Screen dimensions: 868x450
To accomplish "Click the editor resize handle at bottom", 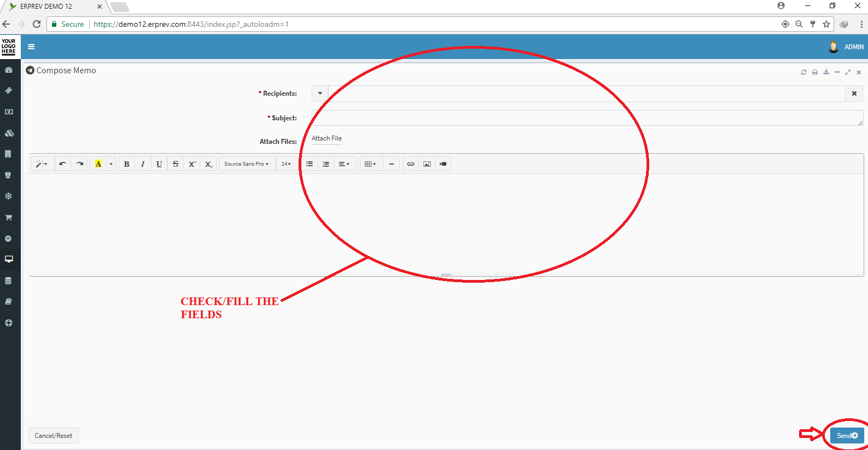I will pyautogui.click(x=446, y=274).
